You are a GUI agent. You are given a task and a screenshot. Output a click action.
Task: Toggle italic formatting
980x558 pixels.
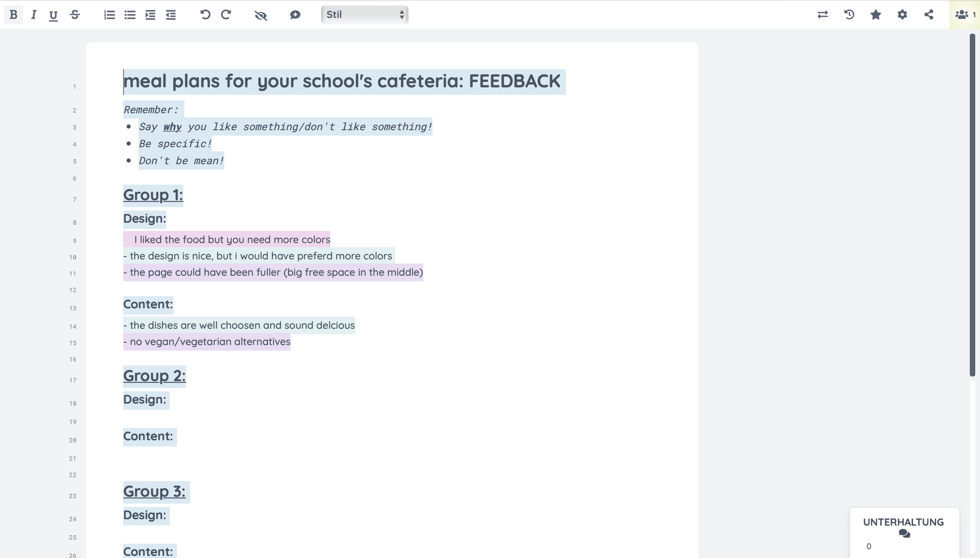click(34, 15)
